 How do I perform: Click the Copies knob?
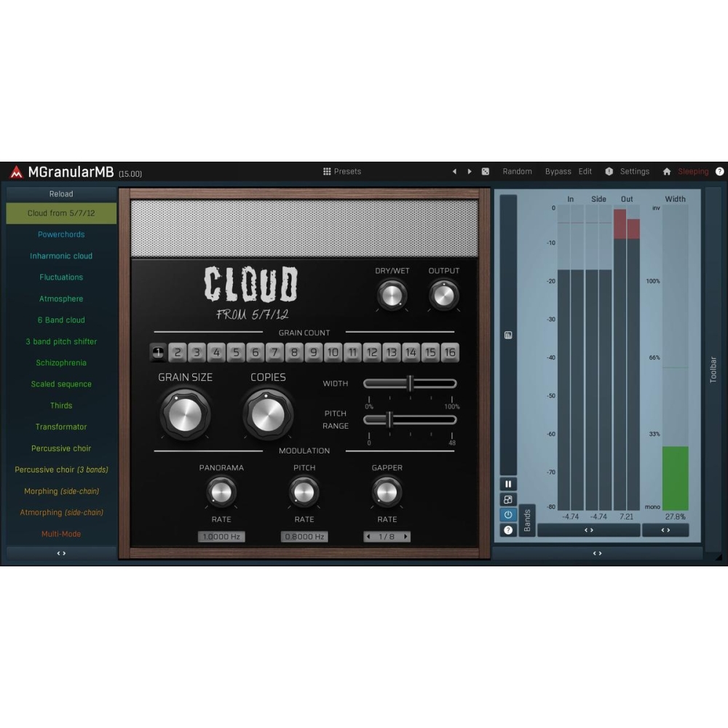268,415
